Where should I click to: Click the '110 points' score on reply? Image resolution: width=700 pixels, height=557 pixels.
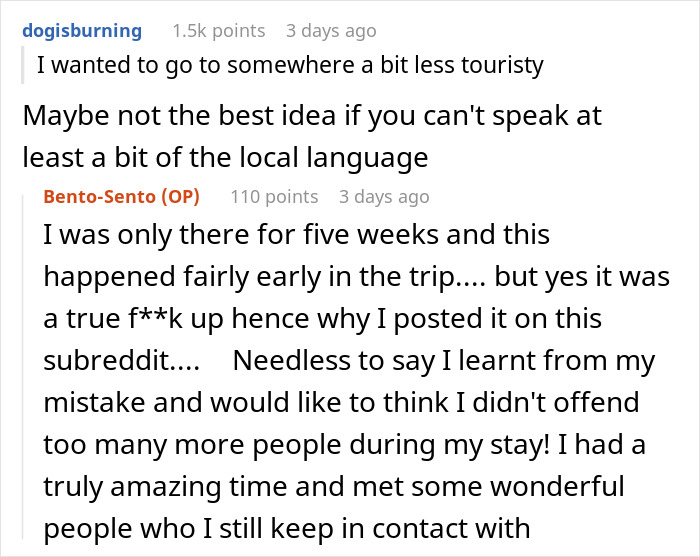[274, 196]
